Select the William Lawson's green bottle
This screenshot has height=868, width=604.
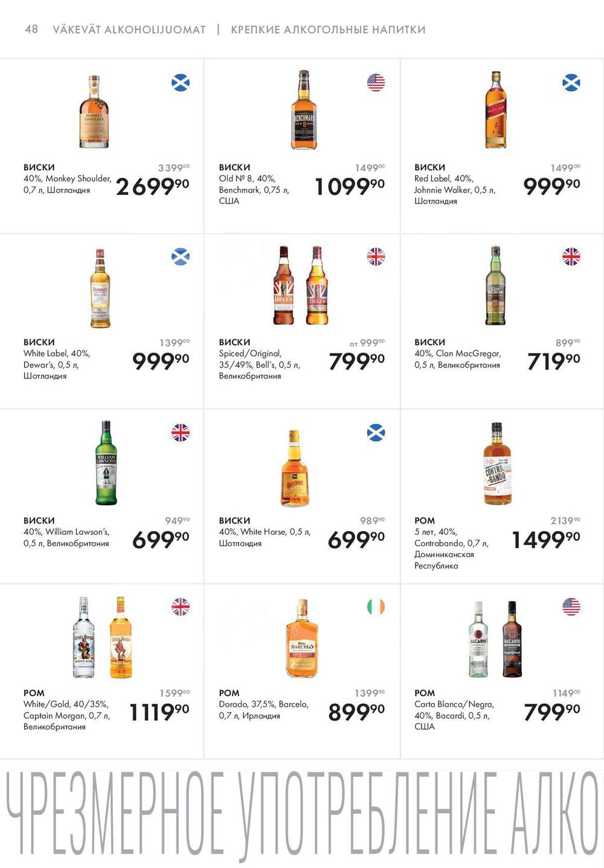point(106,463)
